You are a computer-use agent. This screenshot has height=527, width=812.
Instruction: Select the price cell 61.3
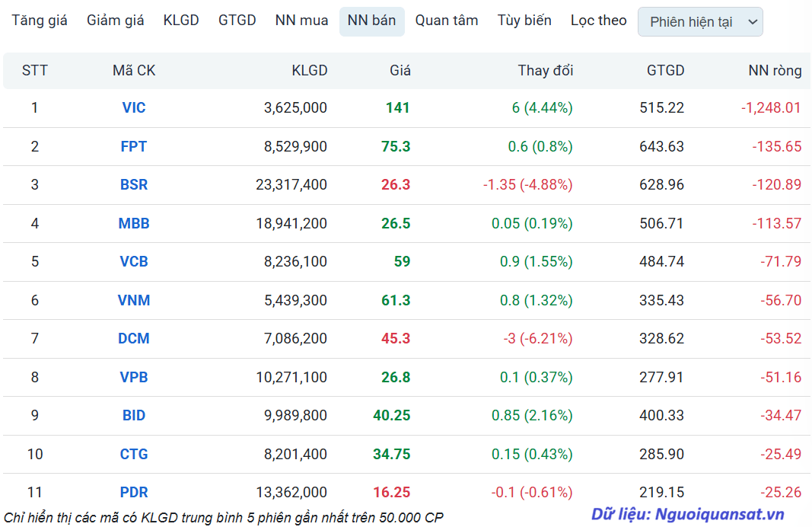[396, 300]
